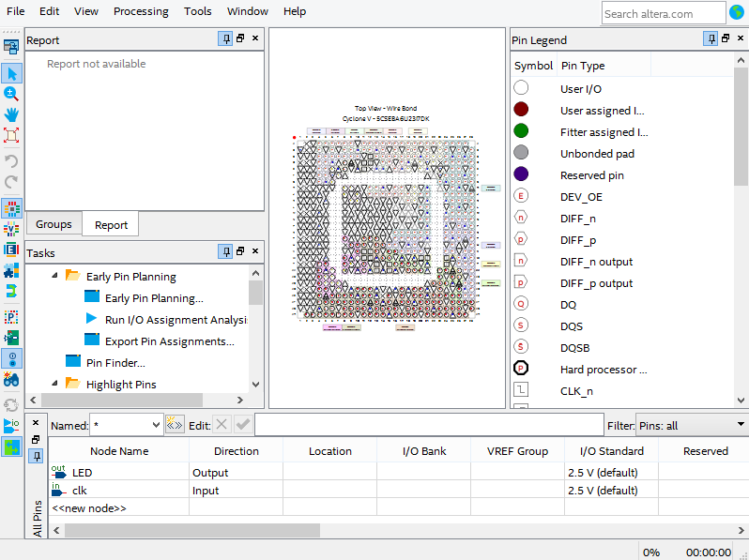The height and width of the screenshot is (560, 749).
Task: Select the hand pan tool
Action: [11, 114]
